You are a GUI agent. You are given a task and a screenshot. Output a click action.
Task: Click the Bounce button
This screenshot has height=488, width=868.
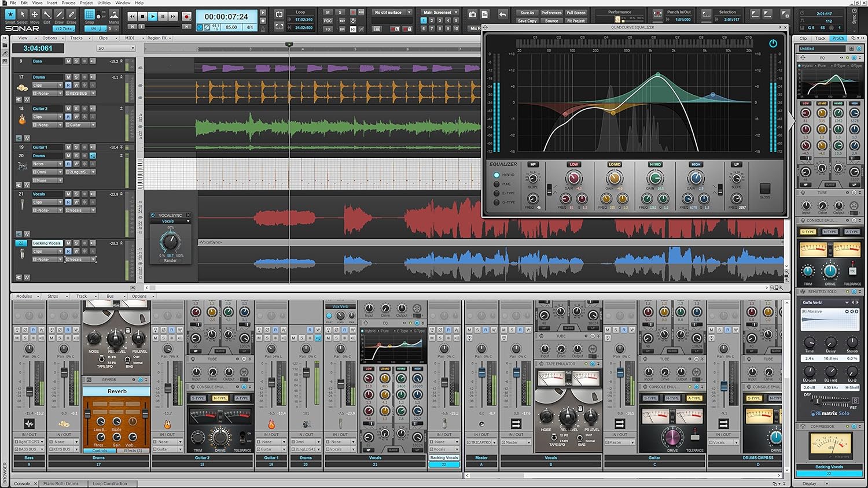pyautogui.click(x=551, y=20)
